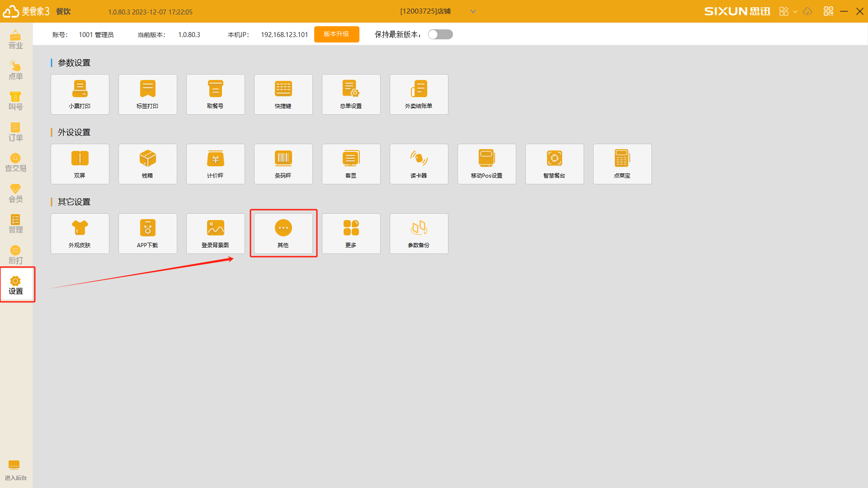Click the cloud upload icon in title bar

point(807,11)
